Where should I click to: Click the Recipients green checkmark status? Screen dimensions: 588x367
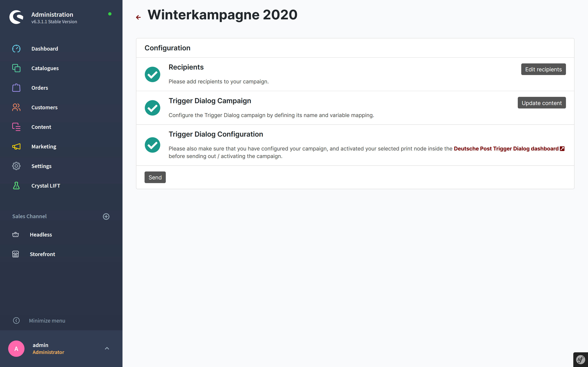coord(152,74)
